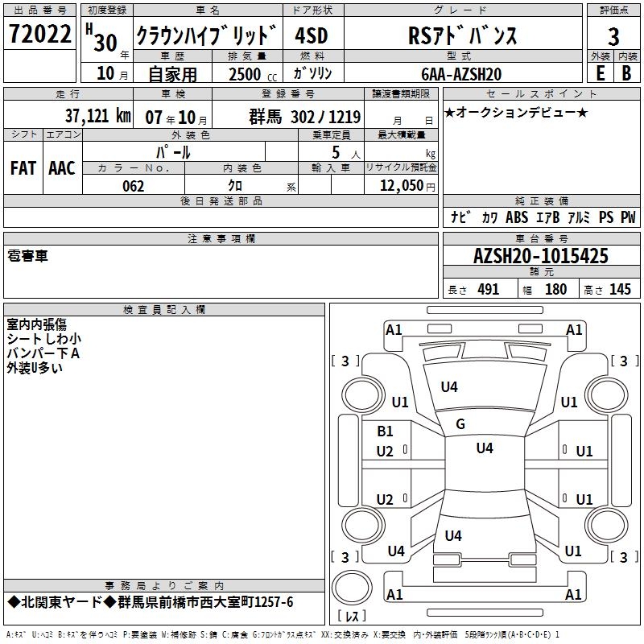Click the sales point "★オークションデビュー★"
Screen dimensions: 644x644
click(x=516, y=112)
